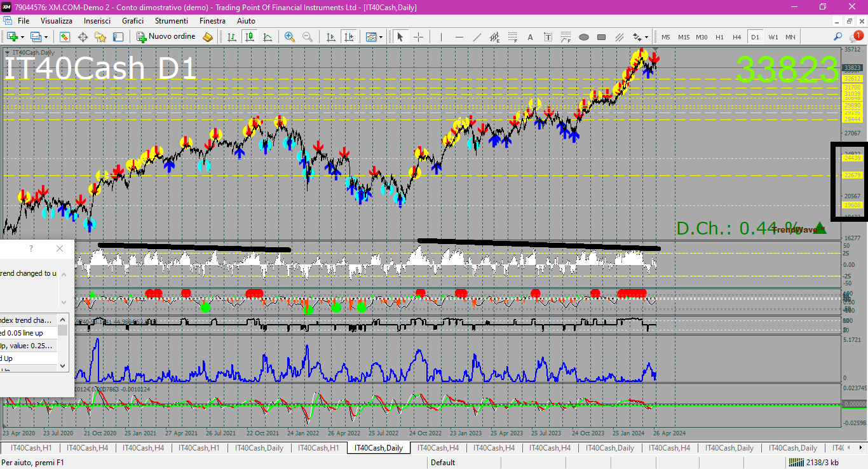
Task: Switch chart to line chart type
Action: pyautogui.click(x=268, y=37)
